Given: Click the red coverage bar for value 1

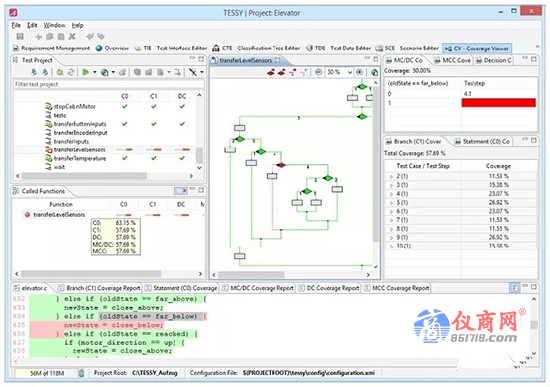Looking at the screenshot, I should coord(498,103).
